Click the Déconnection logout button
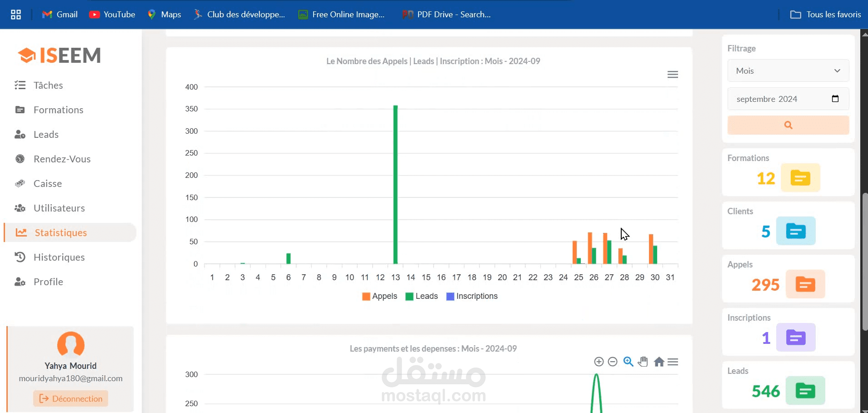868x413 pixels. click(70, 398)
